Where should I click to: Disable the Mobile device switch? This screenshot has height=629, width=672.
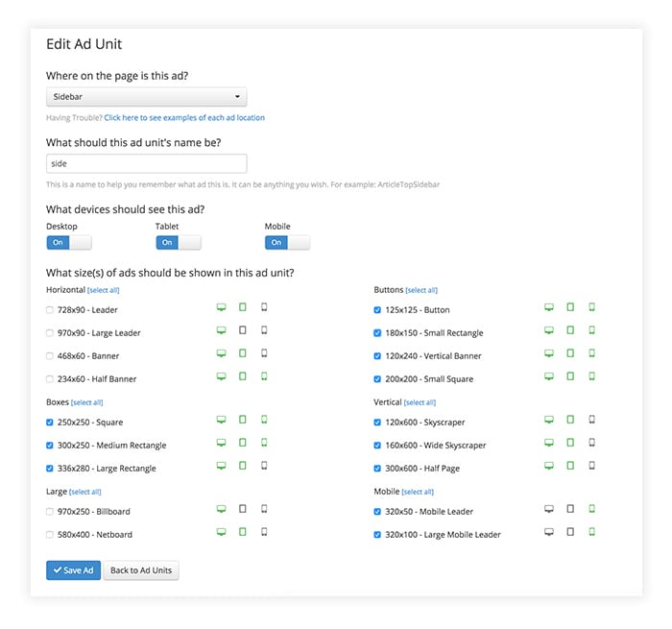287,243
